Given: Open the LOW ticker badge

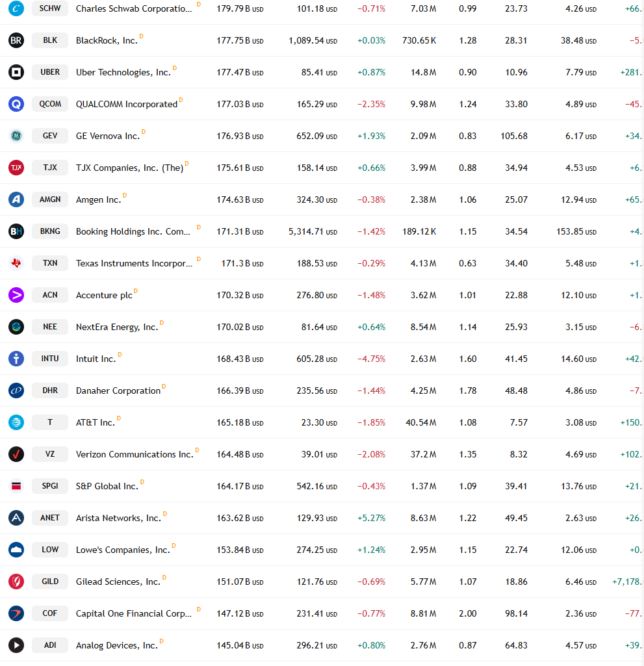Looking at the screenshot, I should (x=50, y=550).
